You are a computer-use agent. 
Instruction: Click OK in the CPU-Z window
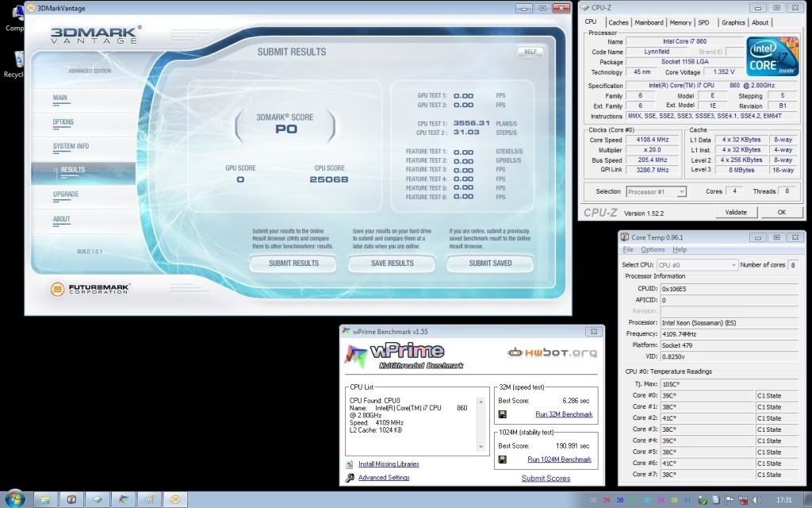click(781, 212)
